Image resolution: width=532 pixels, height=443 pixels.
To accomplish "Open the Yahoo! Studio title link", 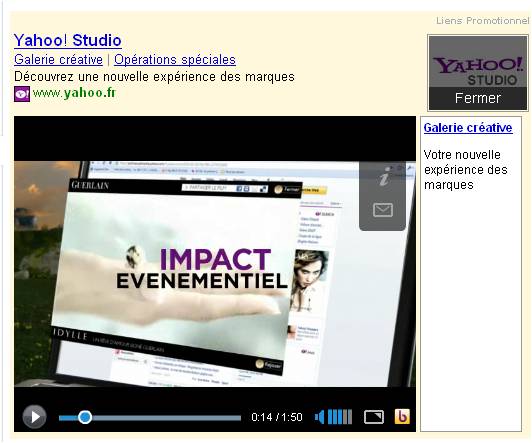I will (68, 40).
